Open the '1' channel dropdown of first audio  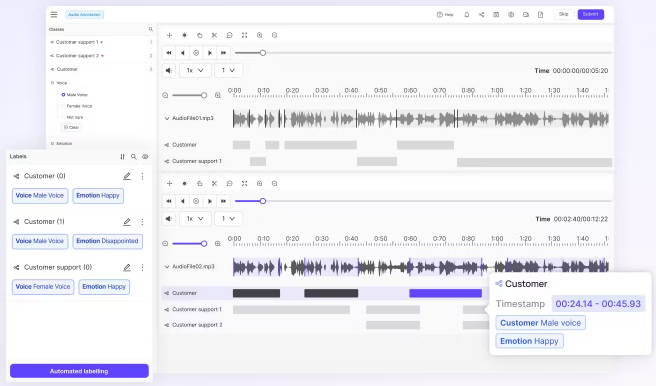(228, 71)
